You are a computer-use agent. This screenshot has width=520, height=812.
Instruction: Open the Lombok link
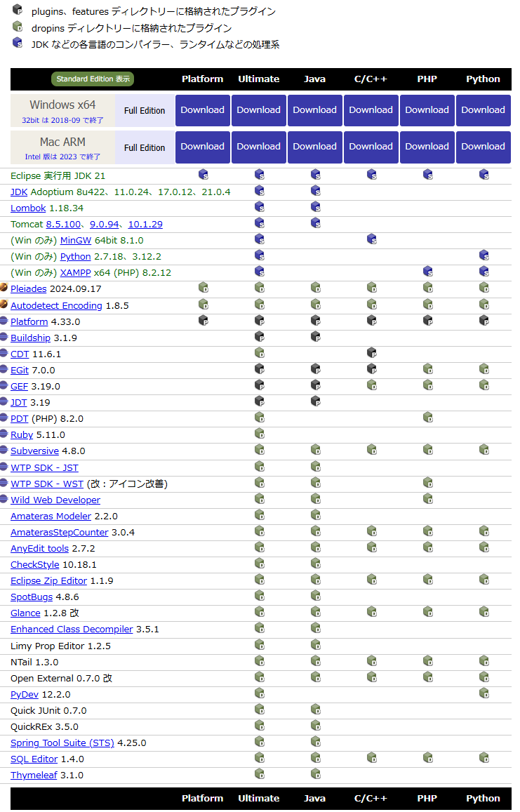[x=29, y=208]
